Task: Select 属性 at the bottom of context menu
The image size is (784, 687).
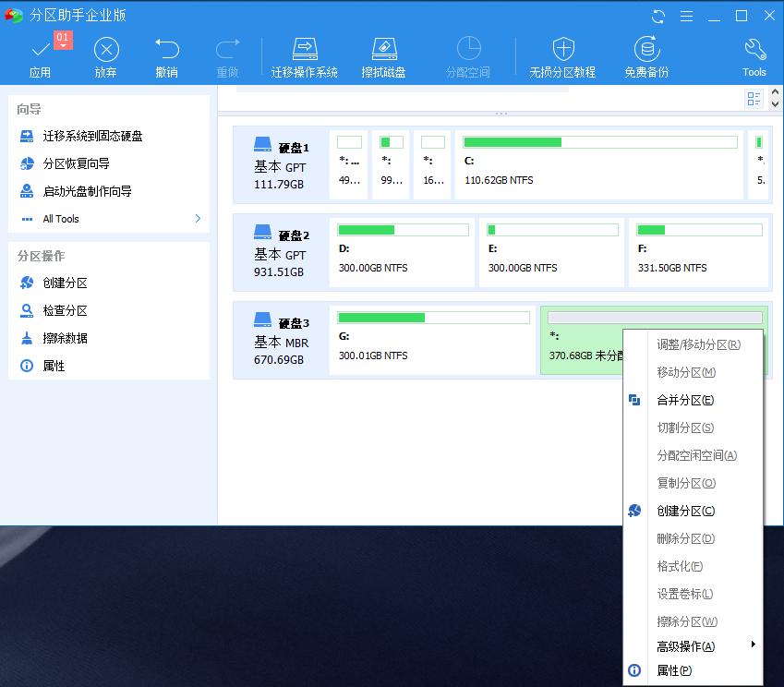Action: coord(675,670)
